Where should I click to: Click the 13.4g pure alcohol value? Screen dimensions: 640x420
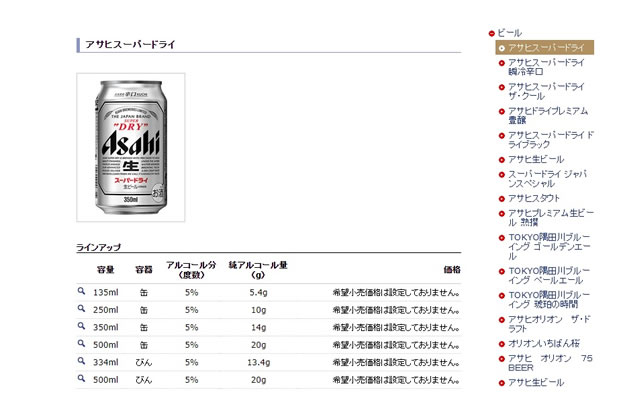(258, 362)
